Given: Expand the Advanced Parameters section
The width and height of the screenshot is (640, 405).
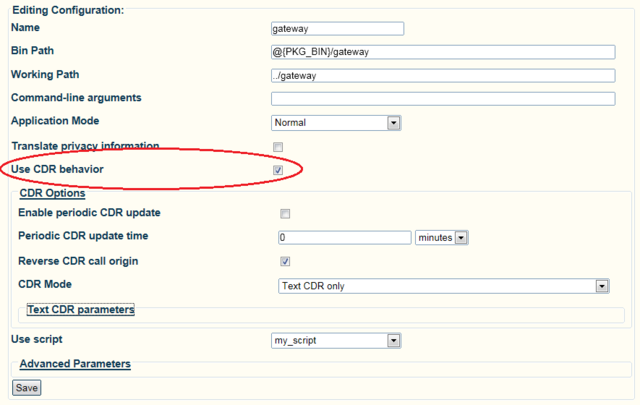Looking at the screenshot, I should [75, 364].
